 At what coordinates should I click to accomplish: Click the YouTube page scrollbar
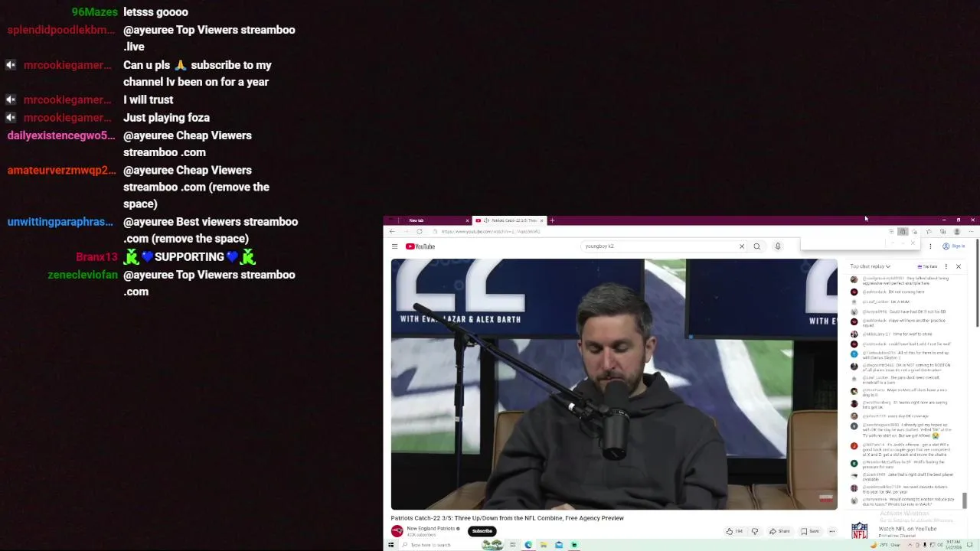click(x=977, y=282)
